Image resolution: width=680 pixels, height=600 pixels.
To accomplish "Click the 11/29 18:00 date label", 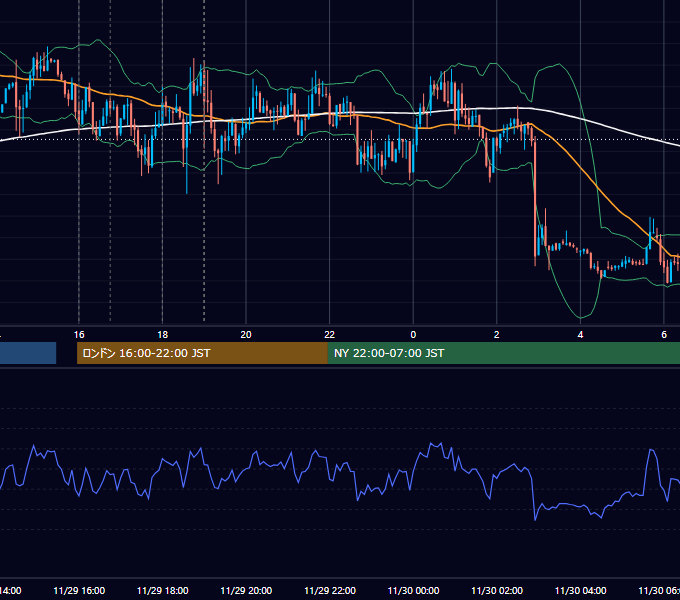I will click(x=163, y=590).
